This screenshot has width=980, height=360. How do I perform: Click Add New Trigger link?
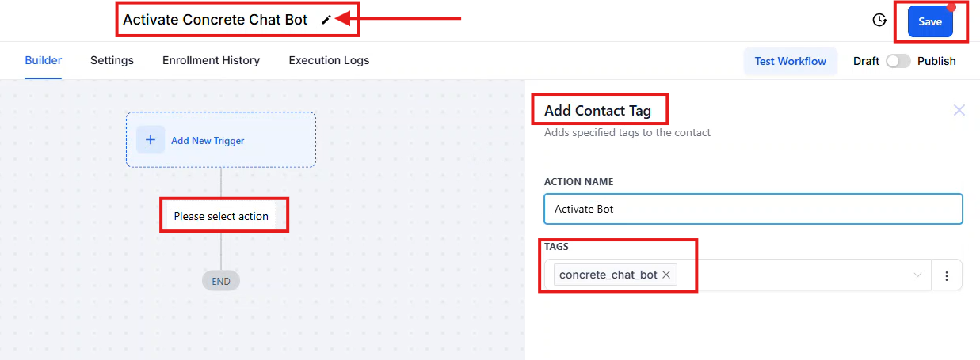click(x=208, y=141)
